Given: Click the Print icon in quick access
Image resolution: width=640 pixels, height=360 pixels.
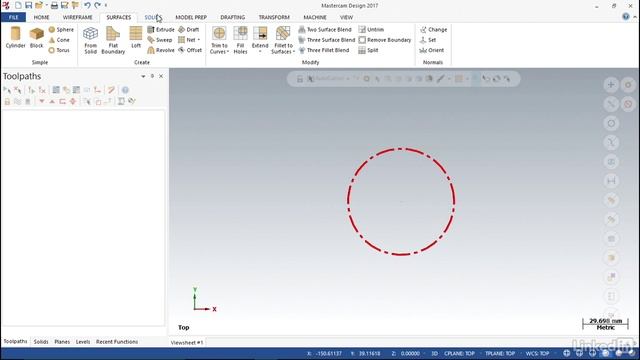Looking at the screenshot, I should [x=54, y=5].
